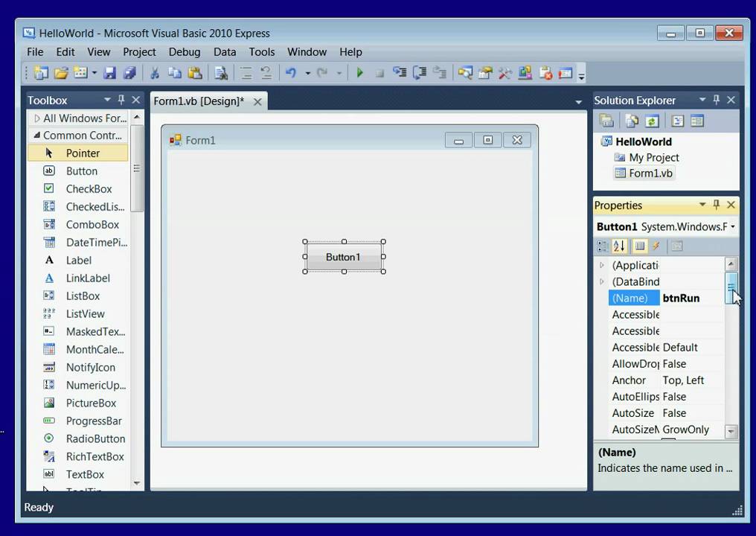The image size is (756, 536).
Task: Click the PictureBox icon in Toolbox
Action: pos(49,403)
